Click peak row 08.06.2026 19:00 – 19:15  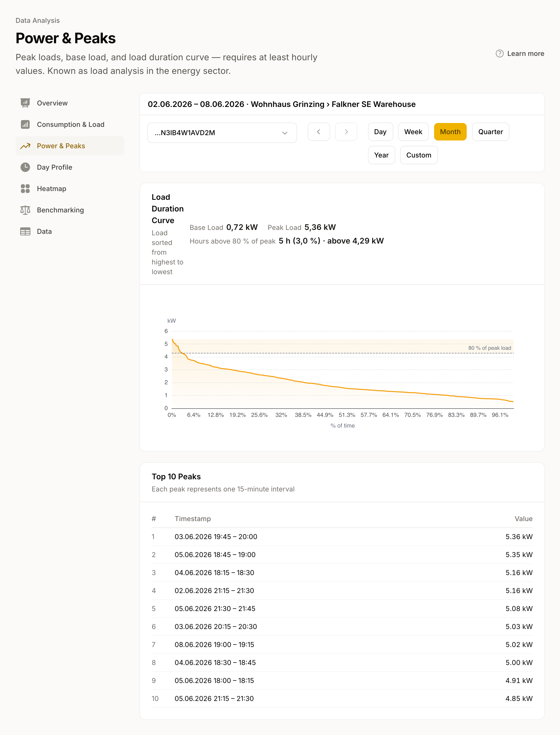point(342,645)
